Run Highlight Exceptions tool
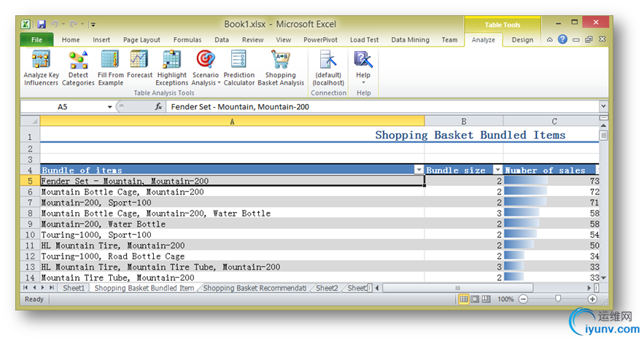Image resolution: width=644 pixels, height=341 pixels. click(x=171, y=68)
